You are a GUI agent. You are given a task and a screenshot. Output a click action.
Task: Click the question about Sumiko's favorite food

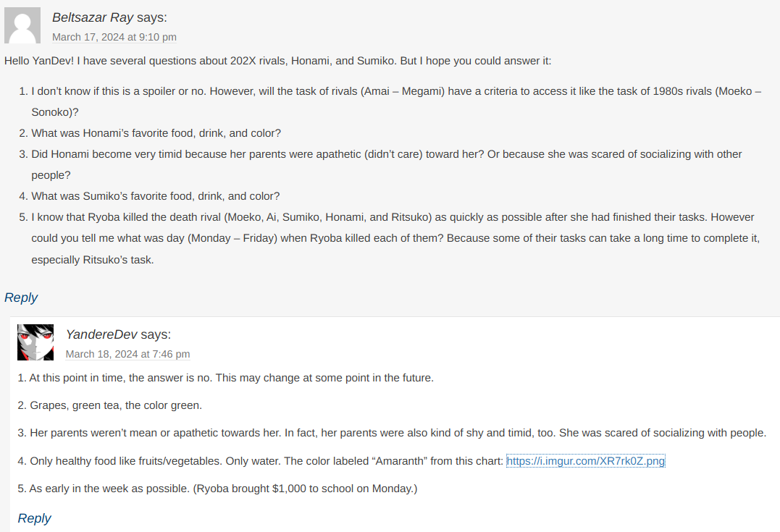(155, 196)
